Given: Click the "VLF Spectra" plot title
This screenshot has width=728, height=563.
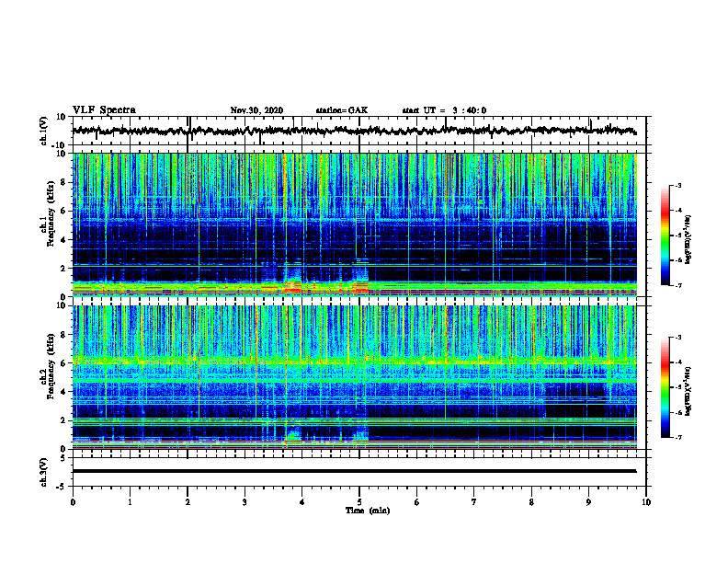Looking at the screenshot, I should click(104, 110).
